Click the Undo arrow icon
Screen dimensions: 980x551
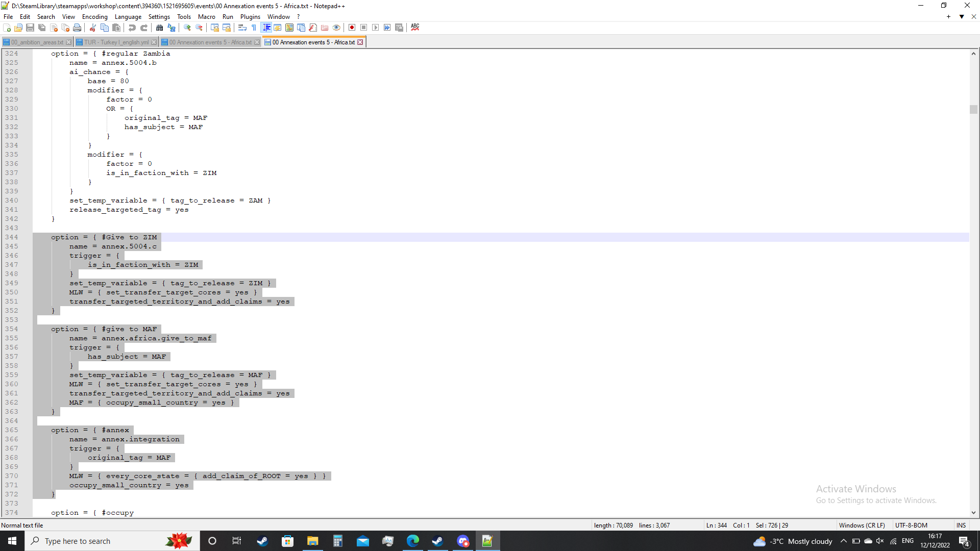point(132,28)
